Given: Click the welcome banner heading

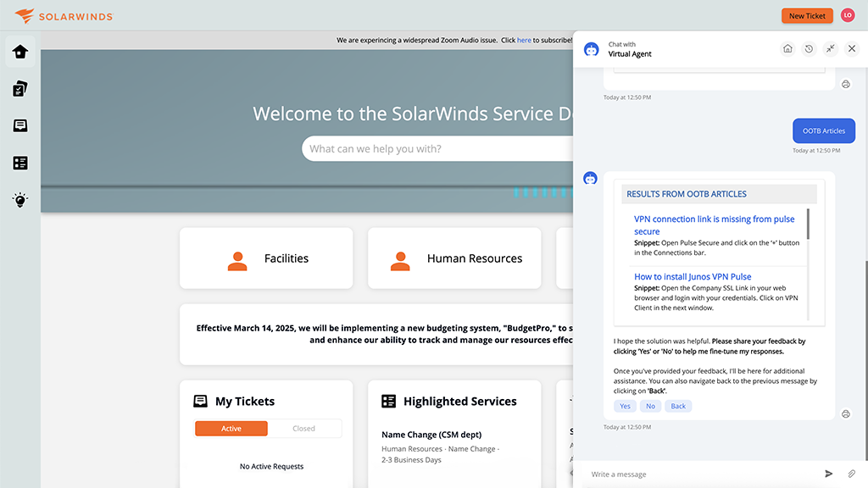Looking at the screenshot, I should (x=413, y=114).
